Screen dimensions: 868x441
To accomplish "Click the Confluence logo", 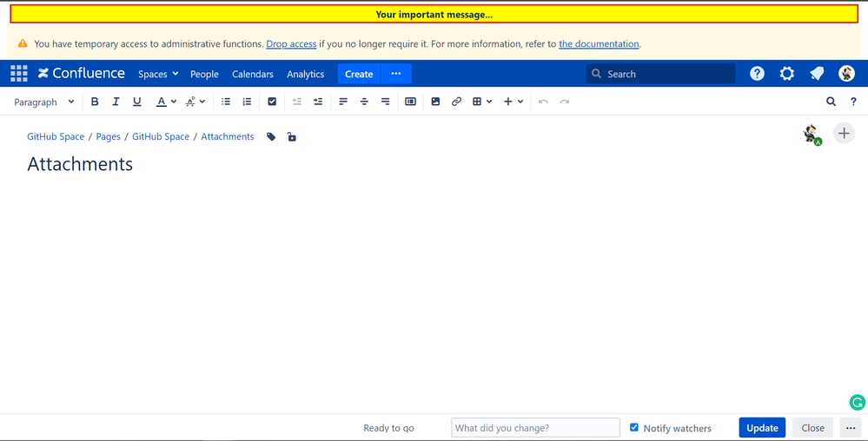I will click(x=82, y=74).
